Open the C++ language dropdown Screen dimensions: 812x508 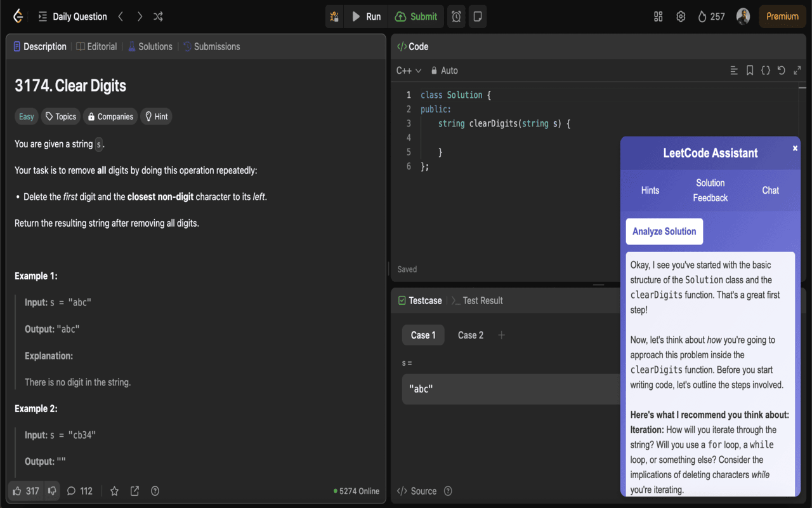pos(409,70)
